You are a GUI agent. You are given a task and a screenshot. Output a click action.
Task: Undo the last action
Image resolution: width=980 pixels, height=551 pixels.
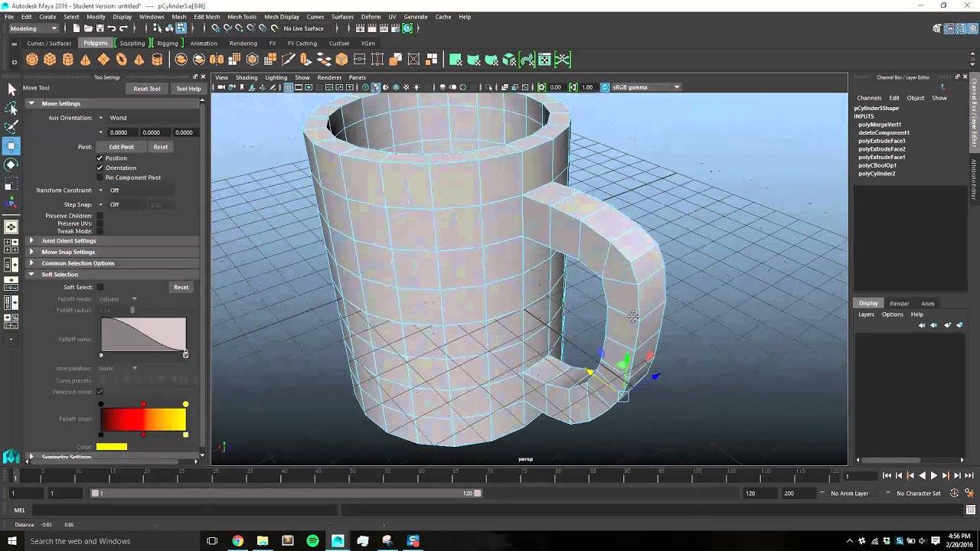point(112,28)
